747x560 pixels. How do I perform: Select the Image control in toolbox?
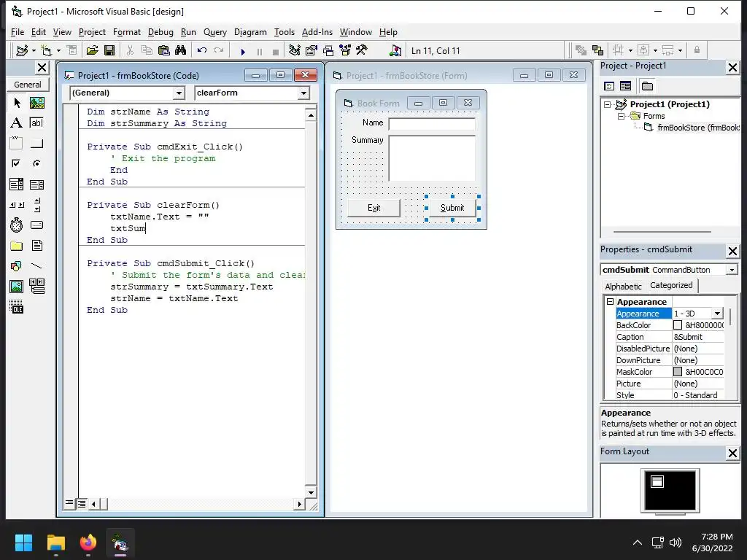click(17, 286)
